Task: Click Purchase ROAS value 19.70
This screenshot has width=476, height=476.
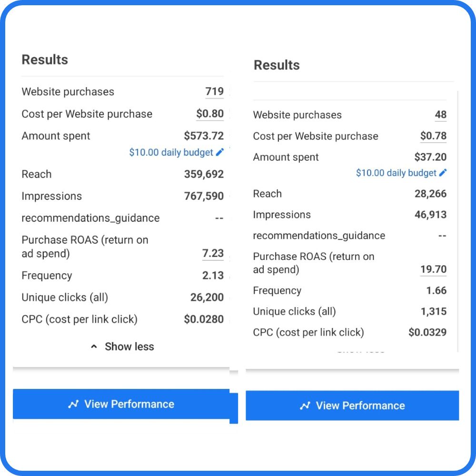Action: pyautogui.click(x=433, y=269)
